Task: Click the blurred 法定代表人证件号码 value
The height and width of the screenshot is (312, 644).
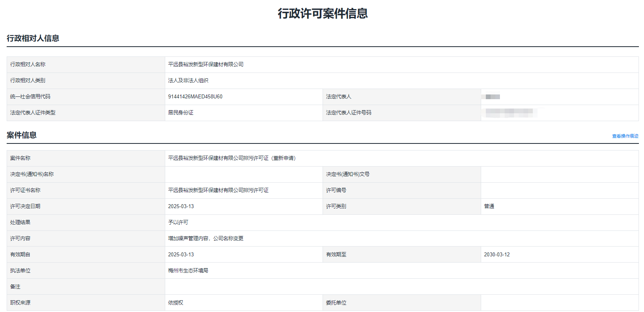Action: [509, 113]
